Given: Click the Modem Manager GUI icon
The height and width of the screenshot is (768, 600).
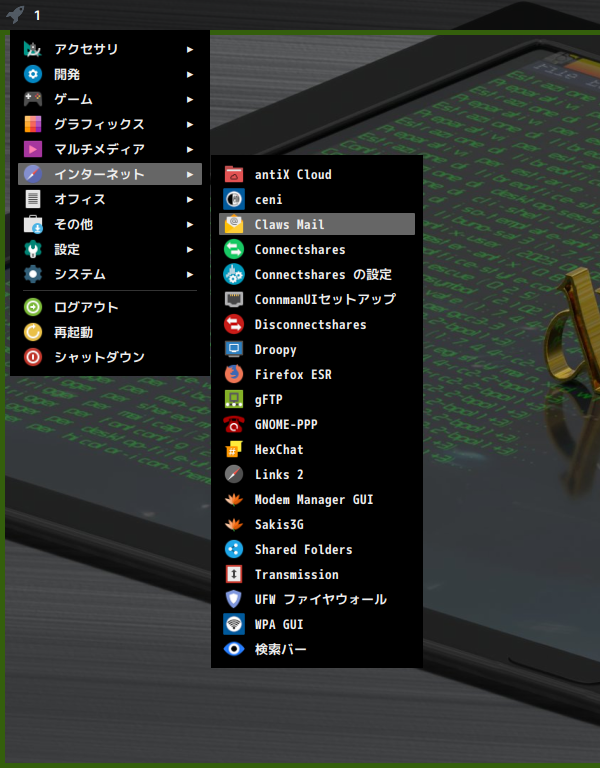Looking at the screenshot, I should point(234,499).
